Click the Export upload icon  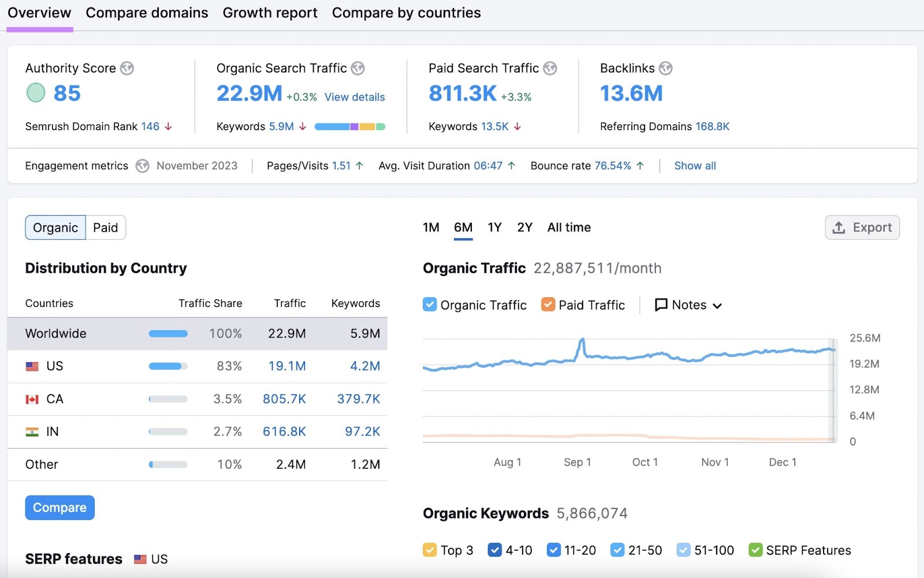click(837, 227)
